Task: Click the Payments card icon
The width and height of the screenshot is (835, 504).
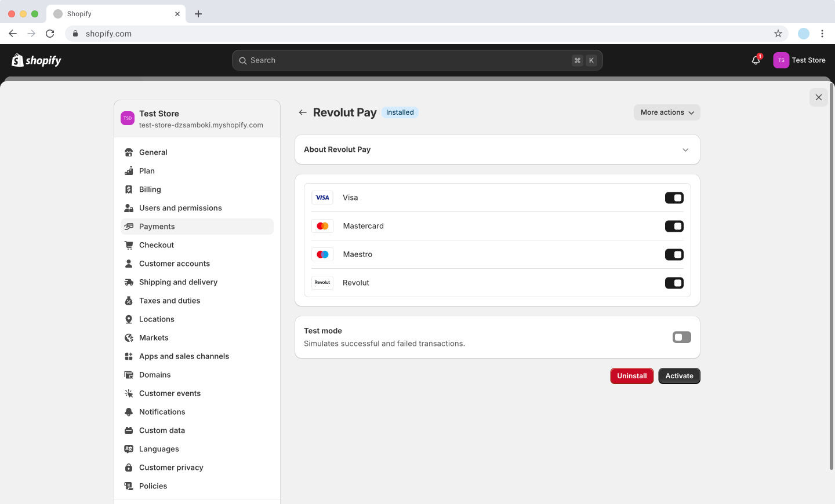Action: [129, 227]
